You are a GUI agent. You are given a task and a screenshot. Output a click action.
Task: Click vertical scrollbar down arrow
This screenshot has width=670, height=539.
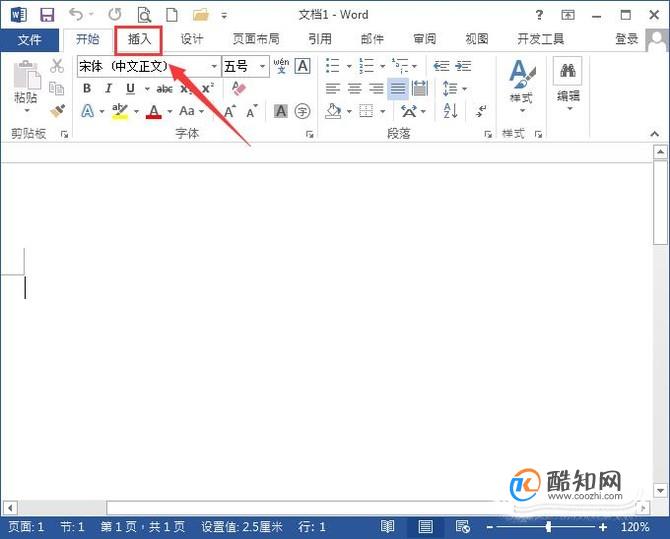(x=660, y=491)
